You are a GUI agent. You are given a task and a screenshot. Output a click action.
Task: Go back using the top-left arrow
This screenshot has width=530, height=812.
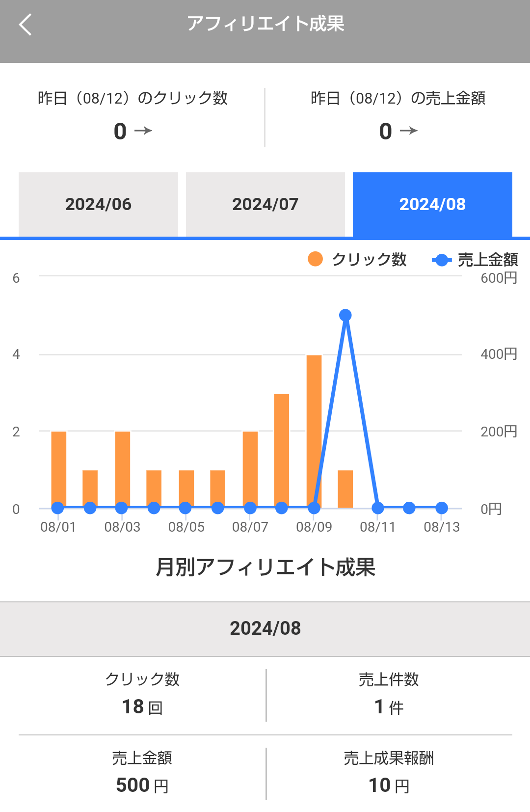(25, 24)
